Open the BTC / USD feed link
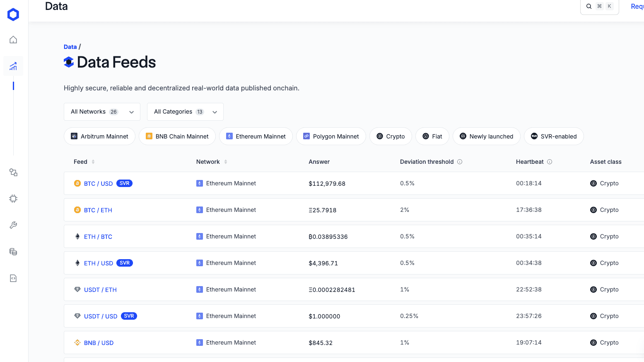The image size is (644, 362). click(98, 184)
